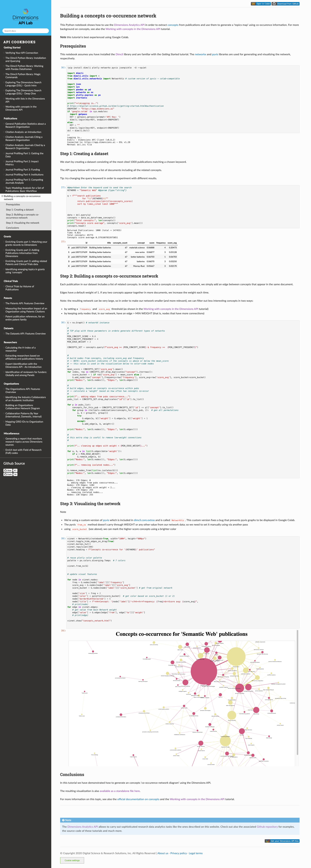Open 'Calculating the H-index of a researcher'
The height and width of the screenshot is (868, 311).
(x=20, y=349)
